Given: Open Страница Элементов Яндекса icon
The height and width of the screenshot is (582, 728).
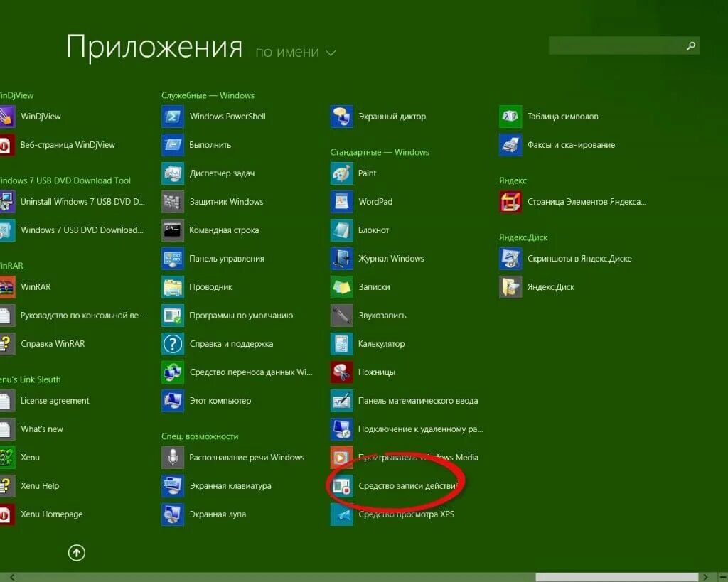Looking at the screenshot, I should tap(510, 201).
